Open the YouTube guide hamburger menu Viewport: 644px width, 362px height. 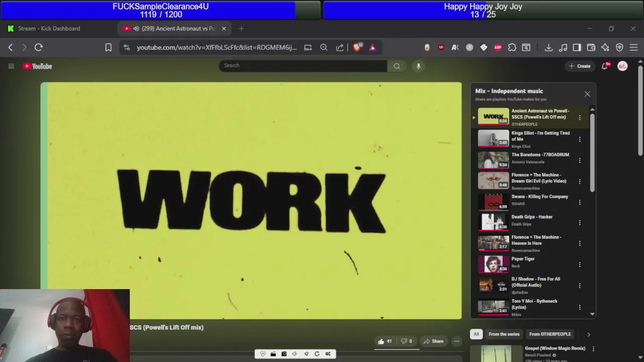point(11,66)
